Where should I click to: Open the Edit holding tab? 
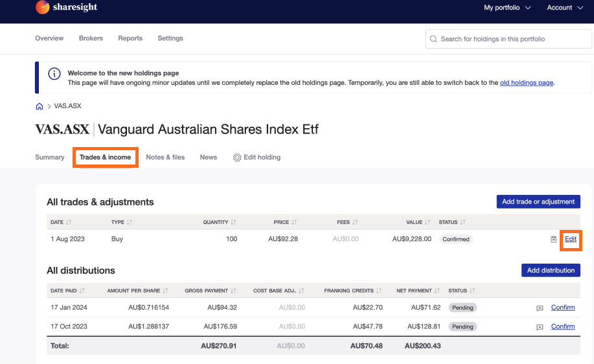[x=257, y=157]
